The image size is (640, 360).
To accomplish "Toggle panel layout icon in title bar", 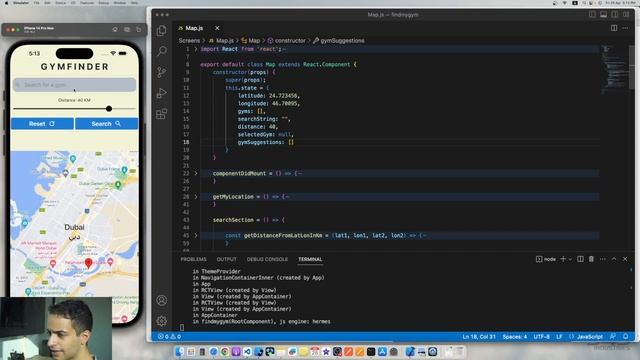I will (603, 14).
